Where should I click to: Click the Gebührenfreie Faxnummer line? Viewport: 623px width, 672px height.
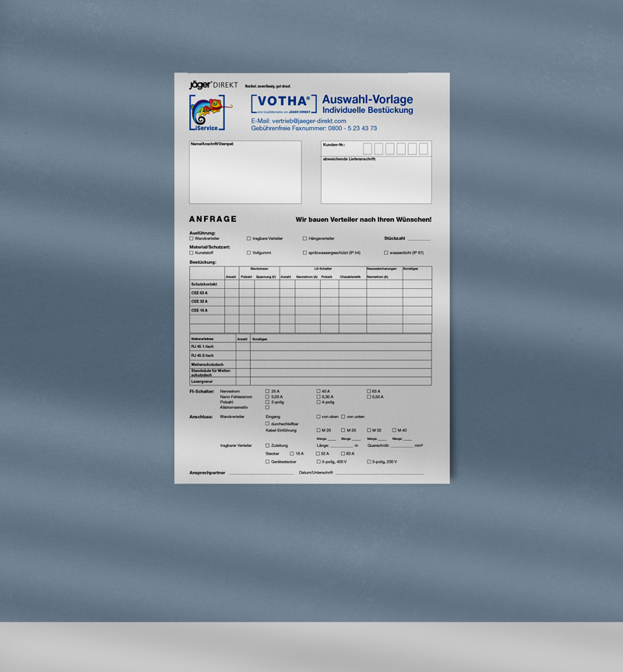(x=314, y=128)
